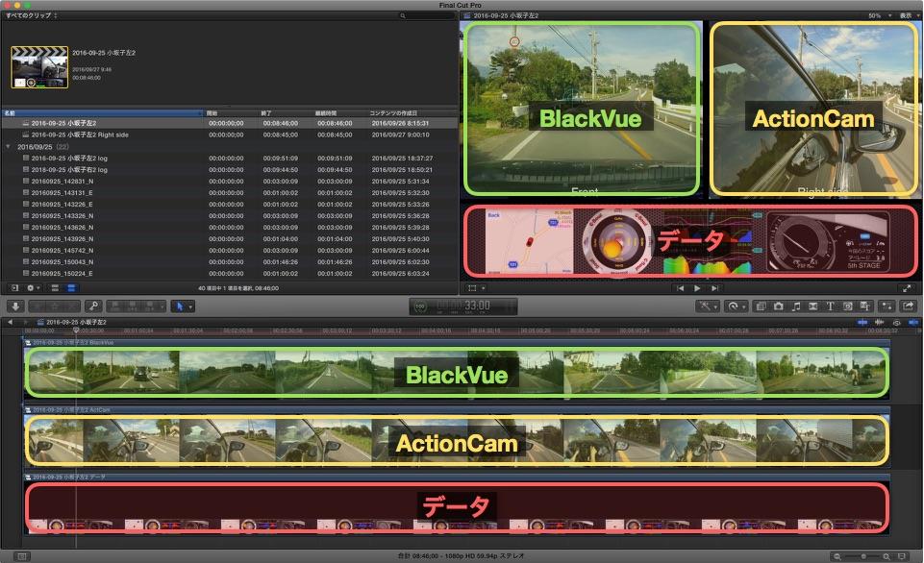
Task: Show or hide the Libraries sidebar
Action: [x=14, y=288]
